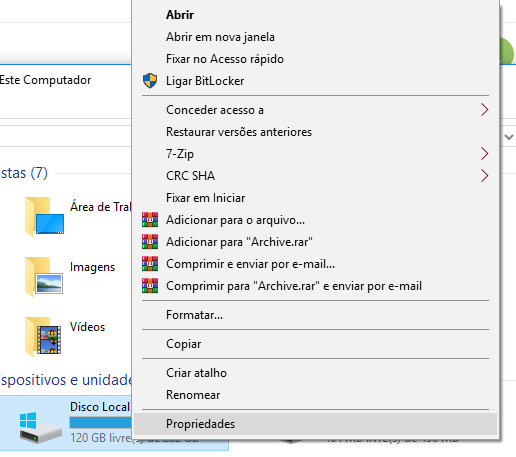
Task: Expand arrow next to Conceder acesso a
Action: pos(485,110)
